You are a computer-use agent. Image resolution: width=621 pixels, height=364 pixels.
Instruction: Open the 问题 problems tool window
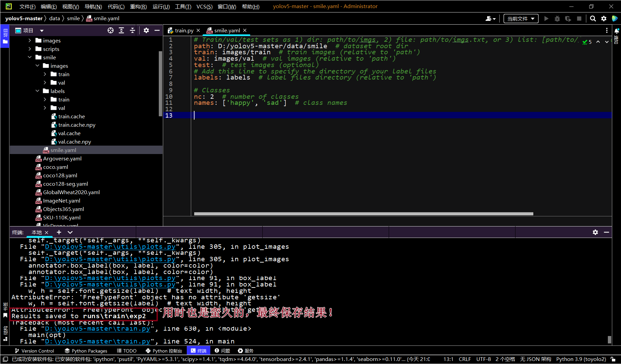222,351
